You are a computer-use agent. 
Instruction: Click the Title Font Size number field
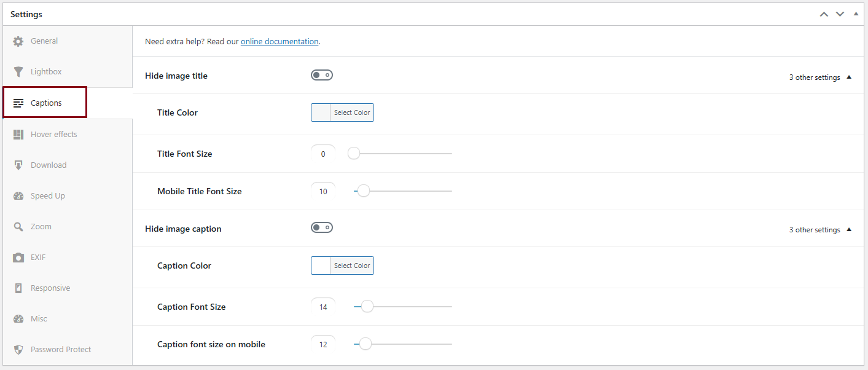(323, 154)
